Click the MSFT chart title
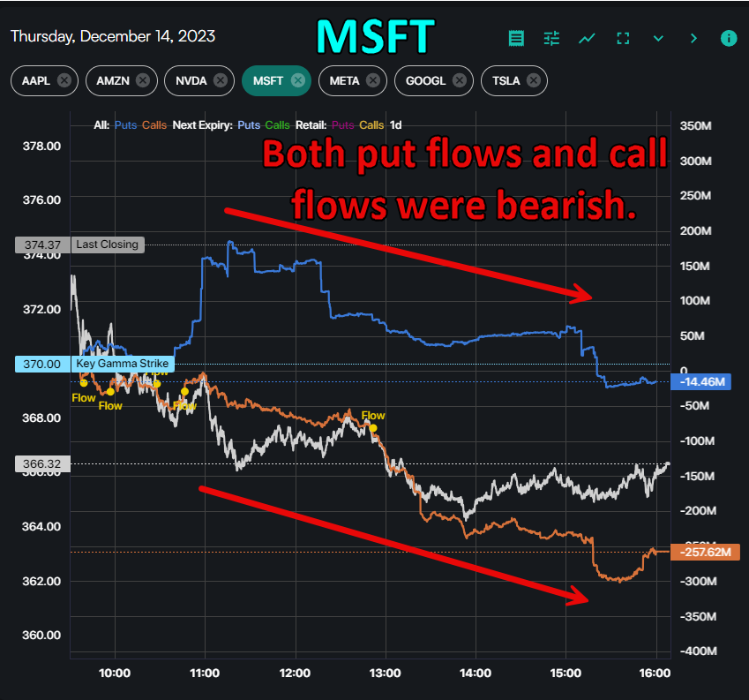 (376, 37)
